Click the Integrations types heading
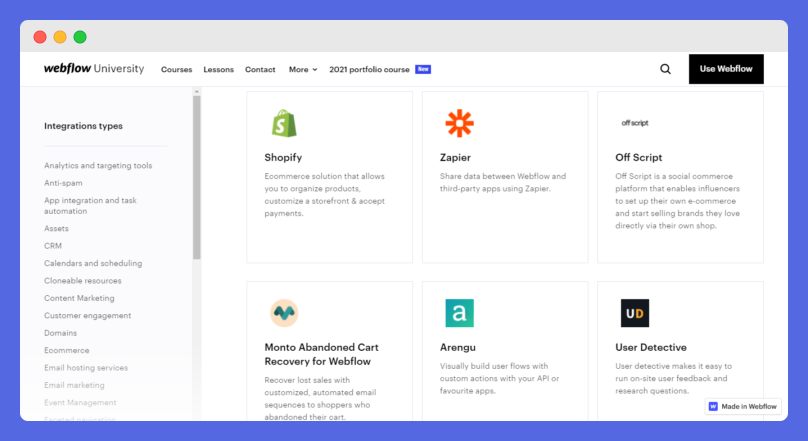The width and height of the screenshot is (808, 441). tap(83, 126)
